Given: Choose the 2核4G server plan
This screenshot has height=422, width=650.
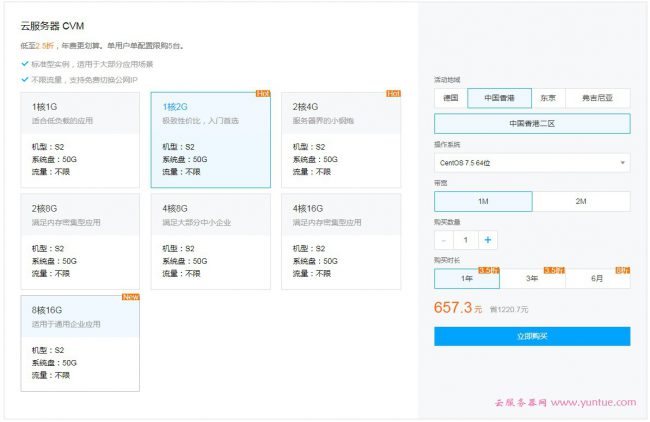Looking at the screenshot, I should (341, 140).
